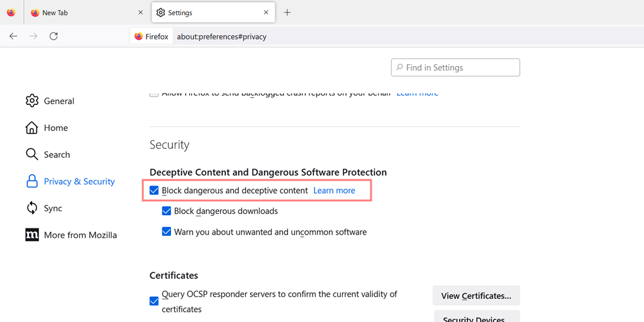This screenshot has height=322, width=644.
Task: Switch to the New Tab tab
Action: pos(87,13)
